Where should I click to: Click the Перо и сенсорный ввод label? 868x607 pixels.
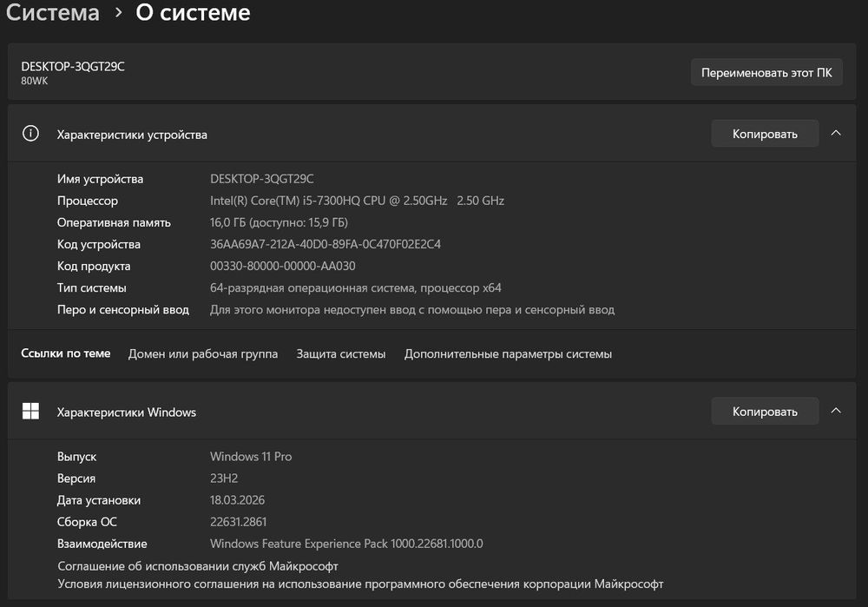point(123,310)
